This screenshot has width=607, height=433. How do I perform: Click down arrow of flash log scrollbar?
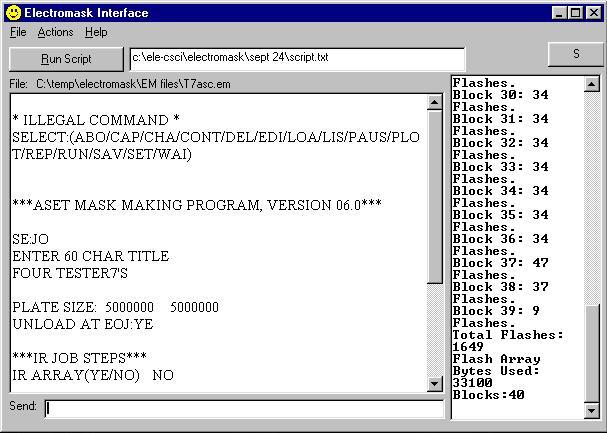pos(593,410)
